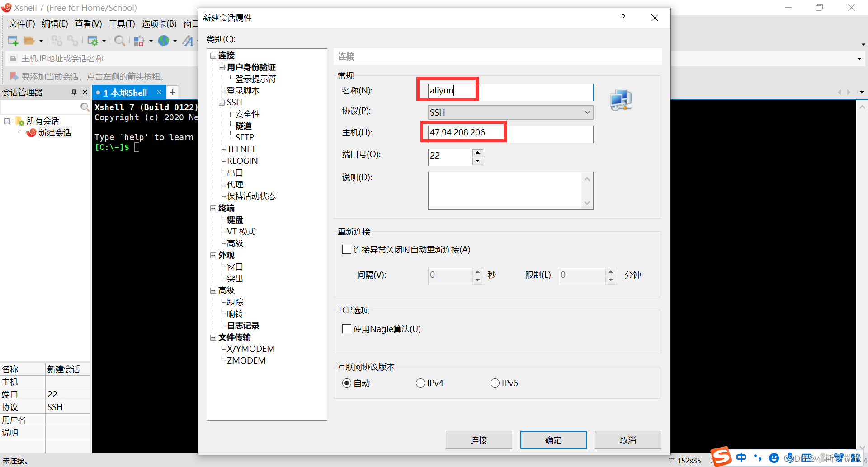The width and height of the screenshot is (868, 467).
Task: Collapse the 用户身份验证 tree node
Action: point(222,67)
